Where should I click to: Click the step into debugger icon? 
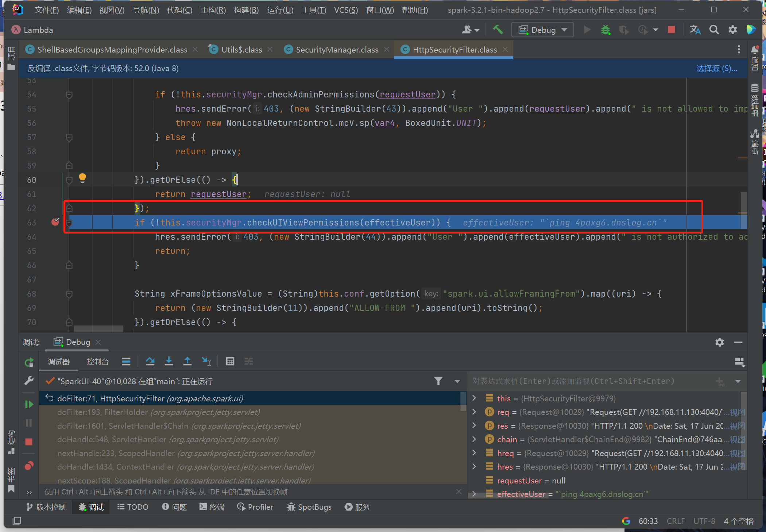click(169, 361)
